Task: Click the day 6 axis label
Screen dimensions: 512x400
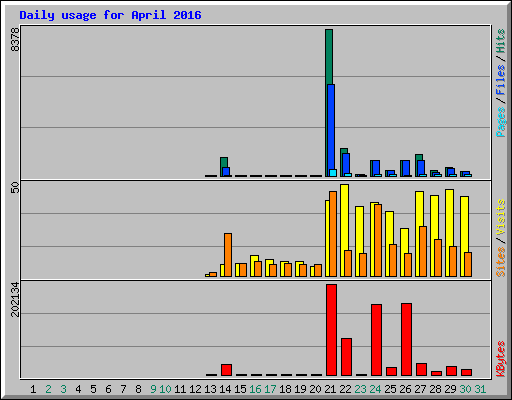Action: click(108, 389)
